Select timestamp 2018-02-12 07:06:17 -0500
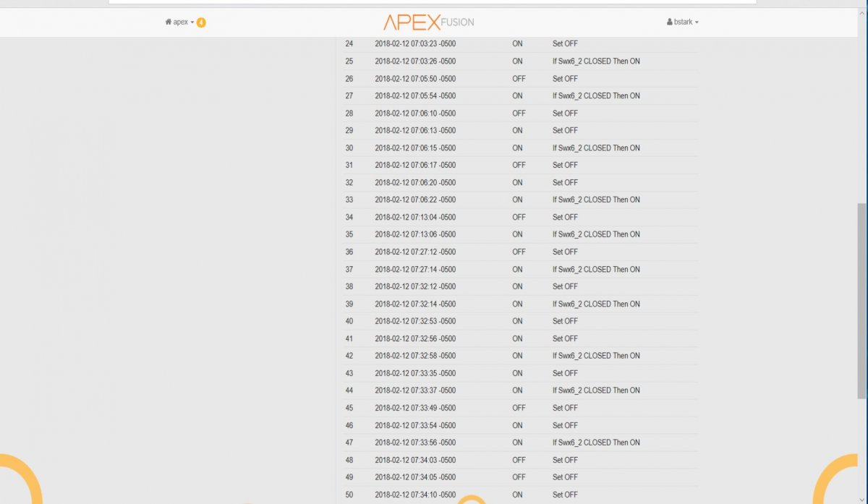This screenshot has width=868, height=504. [415, 165]
